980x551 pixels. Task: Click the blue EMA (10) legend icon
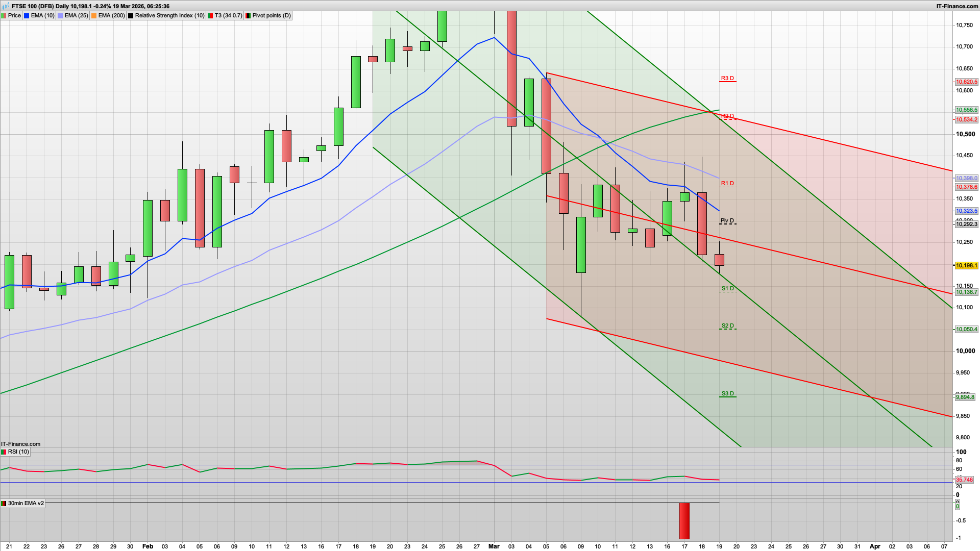pos(27,16)
